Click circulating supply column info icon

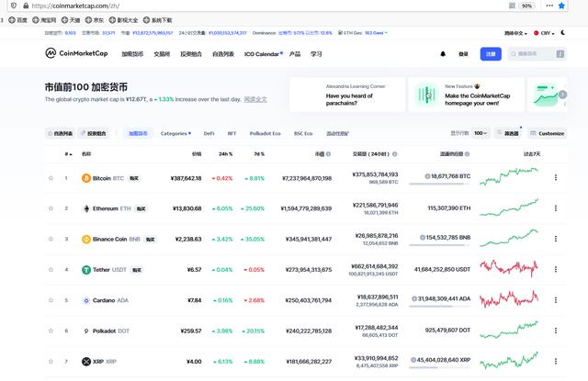point(468,154)
